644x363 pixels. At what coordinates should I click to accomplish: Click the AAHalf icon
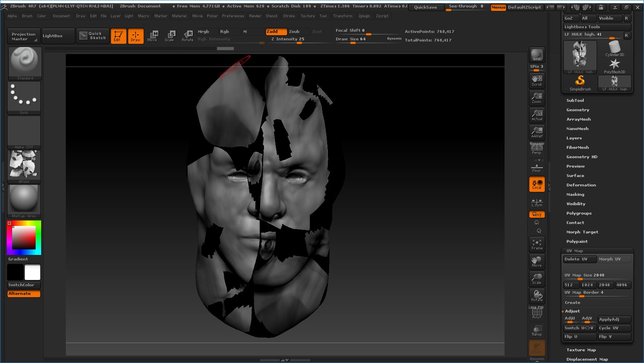[x=537, y=132]
